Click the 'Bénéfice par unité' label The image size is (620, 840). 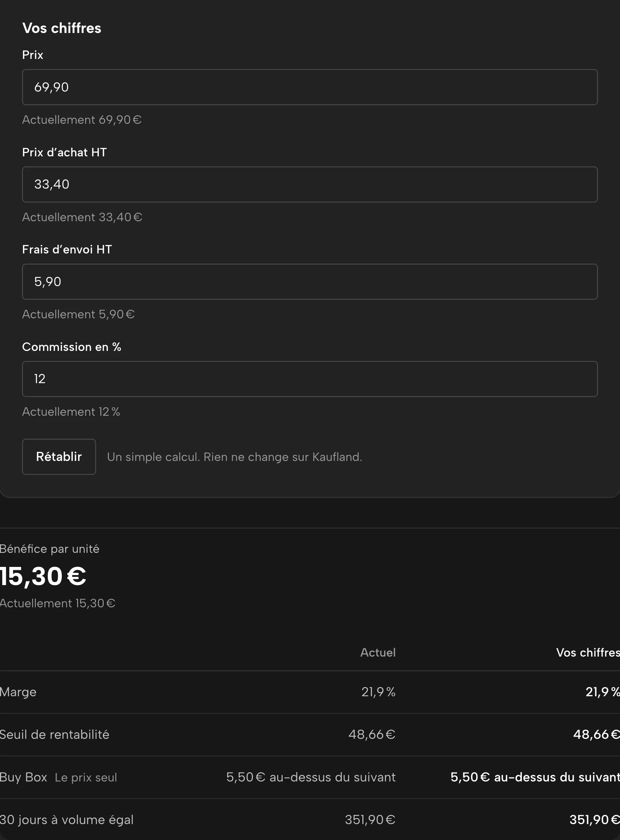point(50,549)
